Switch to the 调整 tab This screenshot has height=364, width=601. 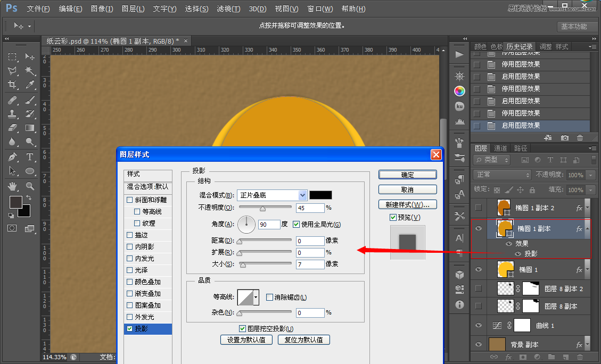546,46
